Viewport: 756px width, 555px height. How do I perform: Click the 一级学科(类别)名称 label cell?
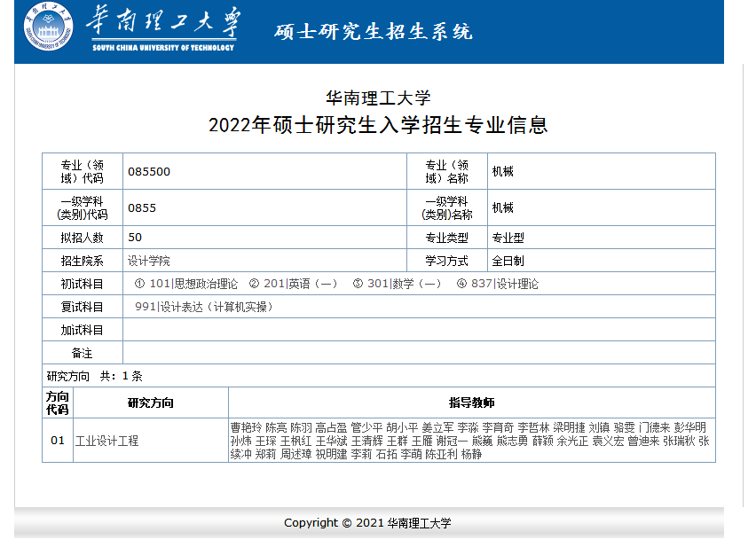pos(447,207)
